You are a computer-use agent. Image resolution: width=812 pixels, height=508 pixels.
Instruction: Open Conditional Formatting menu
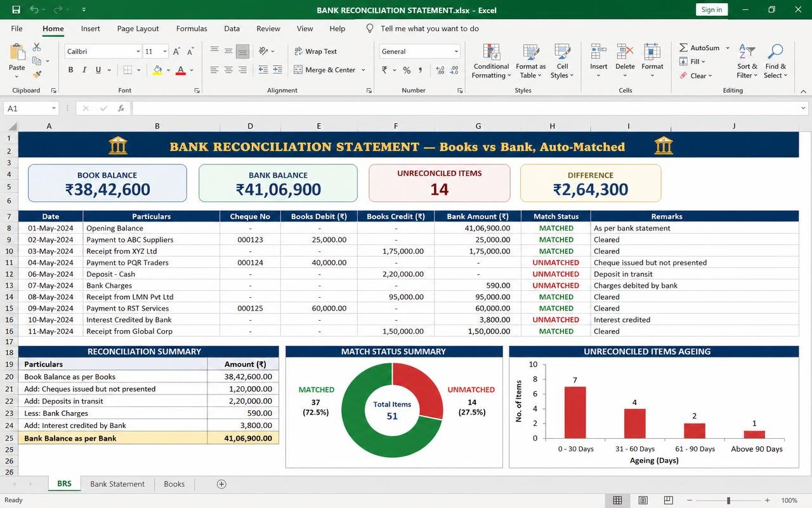[491, 61]
